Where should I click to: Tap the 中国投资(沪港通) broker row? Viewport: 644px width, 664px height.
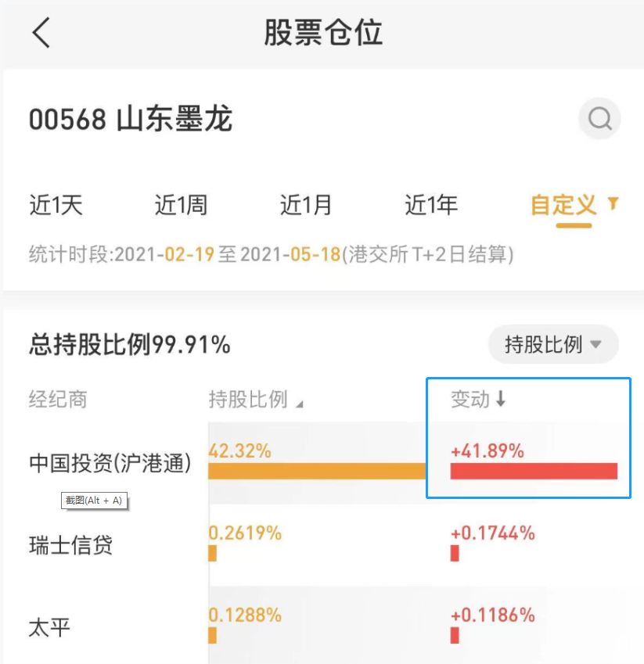point(110,463)
